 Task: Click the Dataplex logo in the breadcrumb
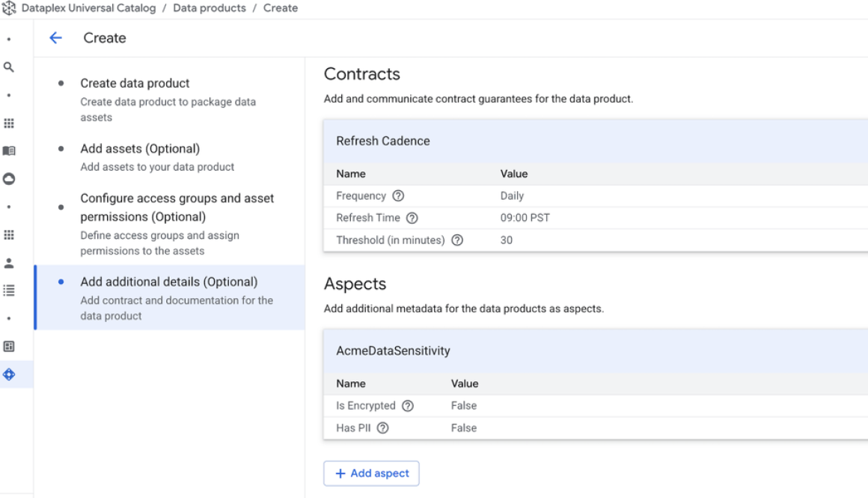click(x=9, y=7)
